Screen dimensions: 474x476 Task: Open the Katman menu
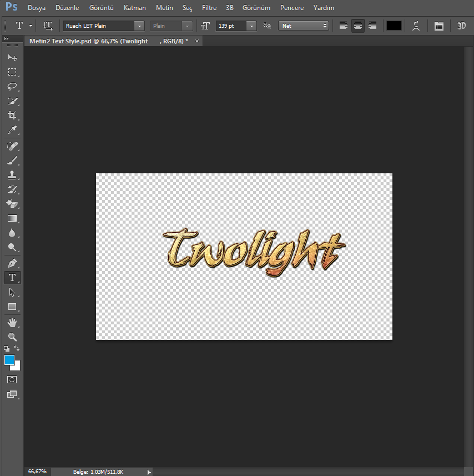click(x=135, y=8)
